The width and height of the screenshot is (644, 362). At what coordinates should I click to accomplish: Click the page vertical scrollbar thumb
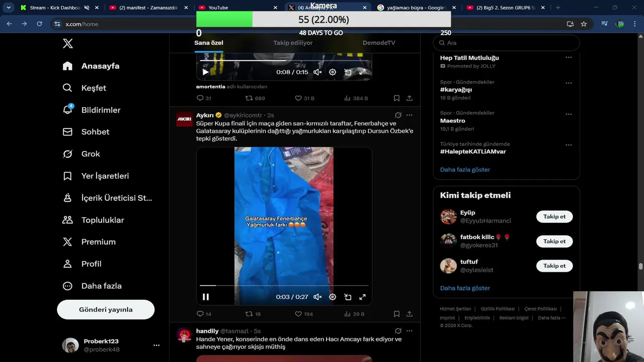[x=640, y=266]
